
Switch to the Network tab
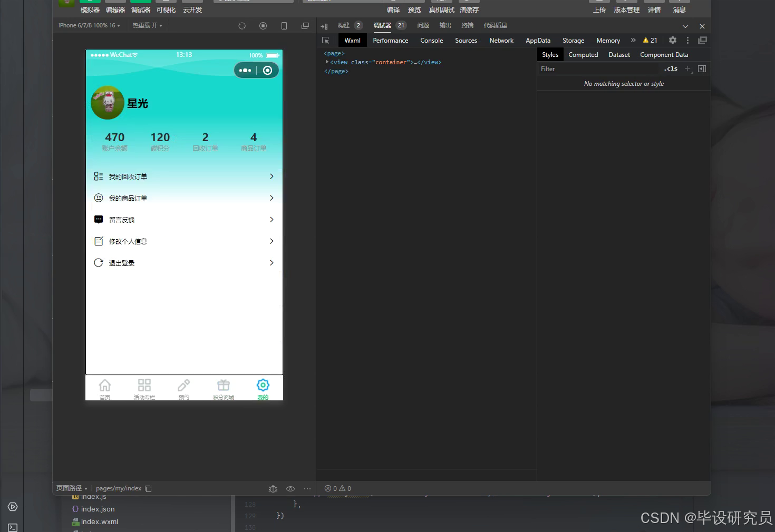point(501,41)
